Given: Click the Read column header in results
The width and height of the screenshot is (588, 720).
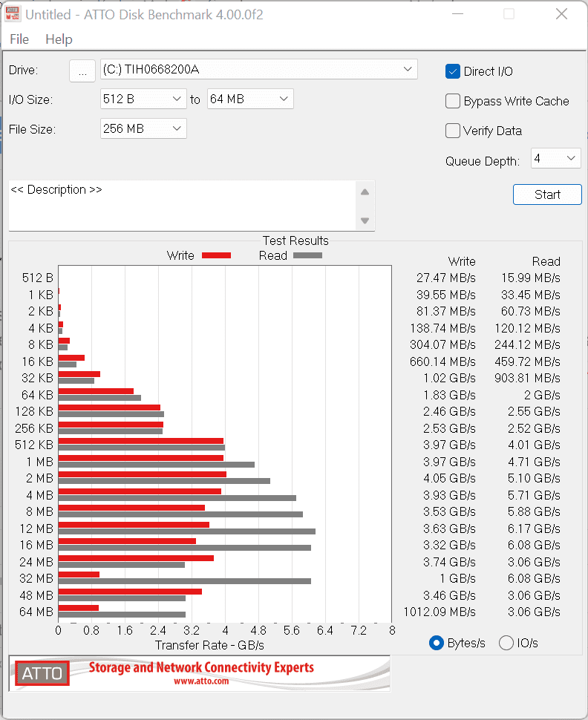Looking at the screenshot, I should click(x=546, y=261).
